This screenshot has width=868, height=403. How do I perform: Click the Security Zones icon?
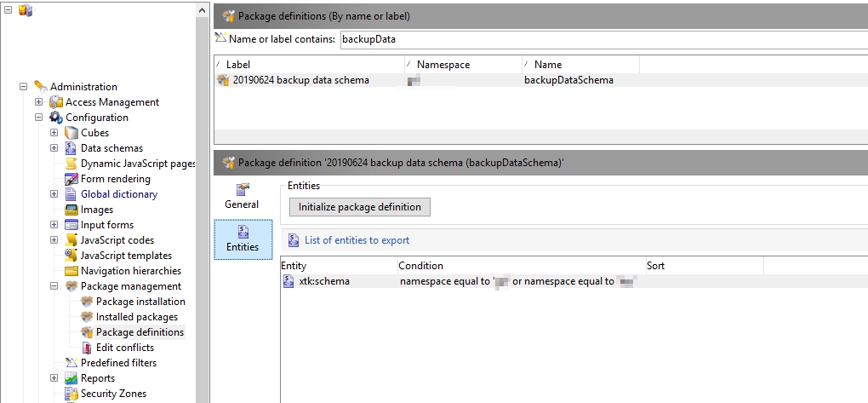pos(71,394)
